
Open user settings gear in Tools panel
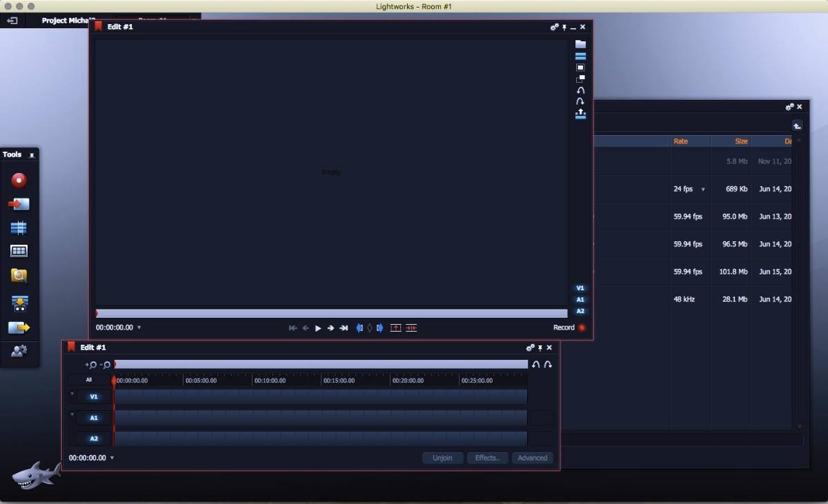coord(19,352)
